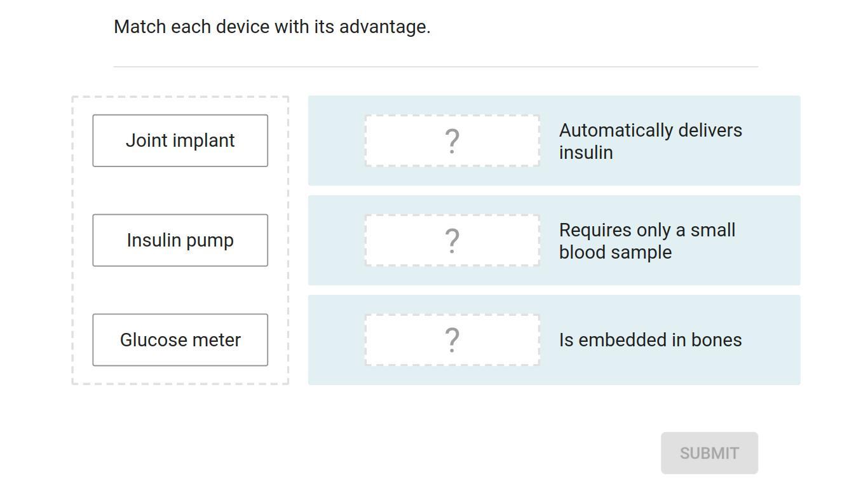The width and height of the screenshot is (868, 488).
Task: Pick the Glucose meter card
Action: pos(180,340)
